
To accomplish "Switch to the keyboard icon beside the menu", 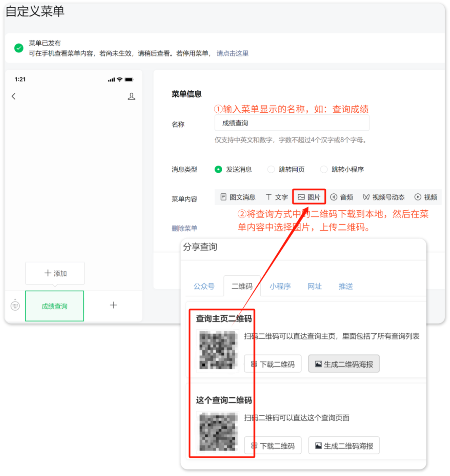I will click(x=15, y=306).
